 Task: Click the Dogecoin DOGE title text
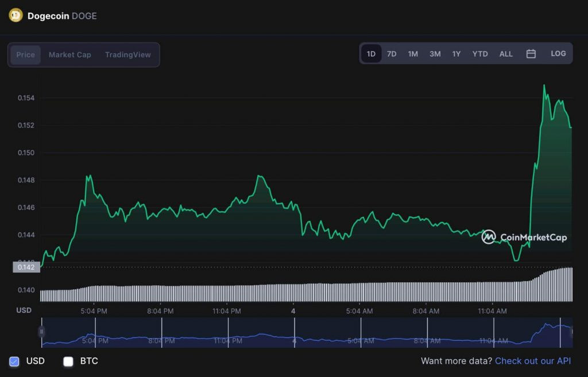(62, 16)
